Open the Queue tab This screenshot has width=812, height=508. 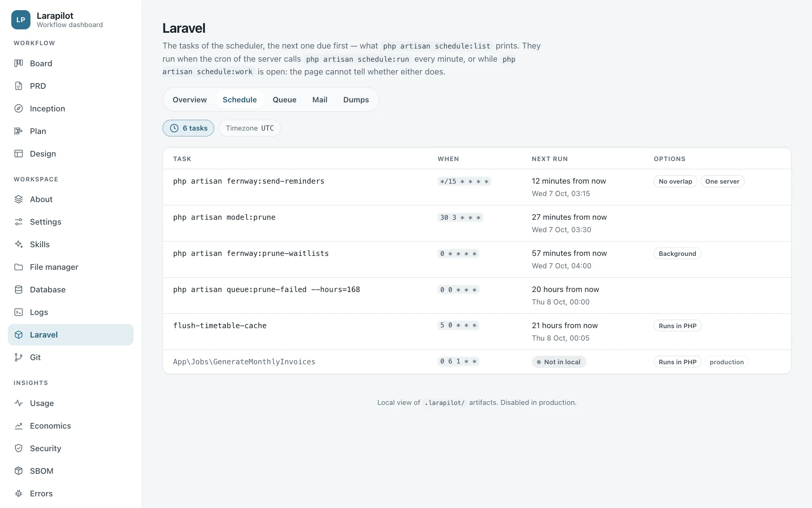click(284, 100)
